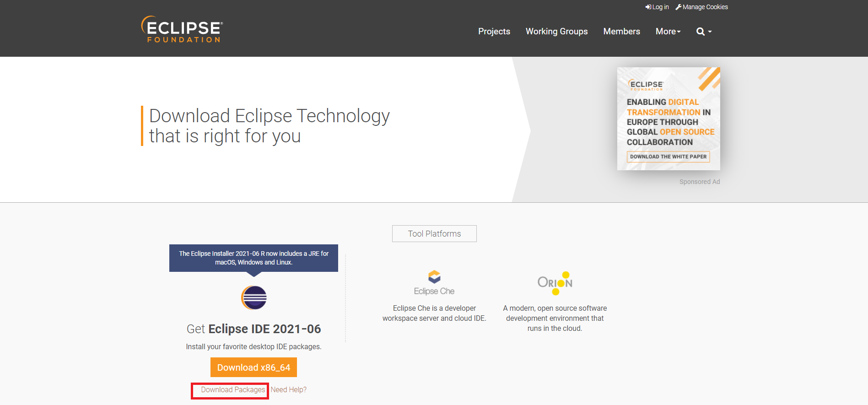Click the 'Eclipse Che is a developer' description

[434, 313]
